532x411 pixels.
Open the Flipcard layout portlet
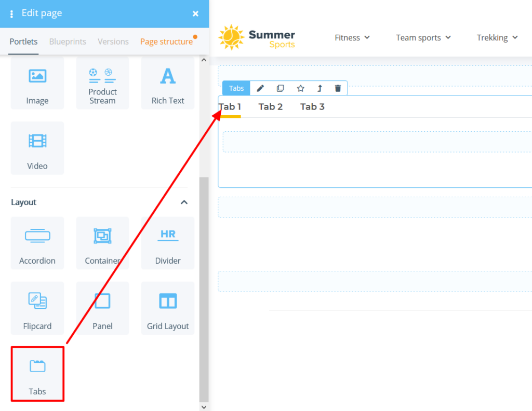point(37,308)
